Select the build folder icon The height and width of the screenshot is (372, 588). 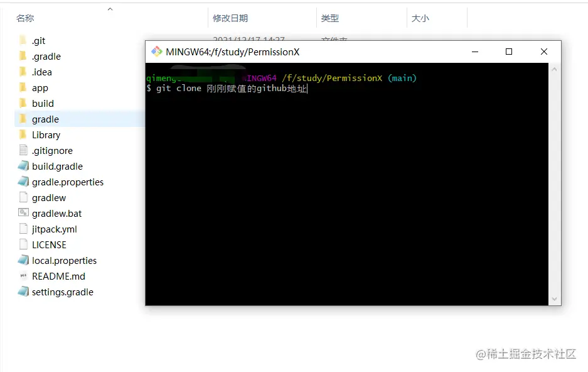(x=23, y=103)
